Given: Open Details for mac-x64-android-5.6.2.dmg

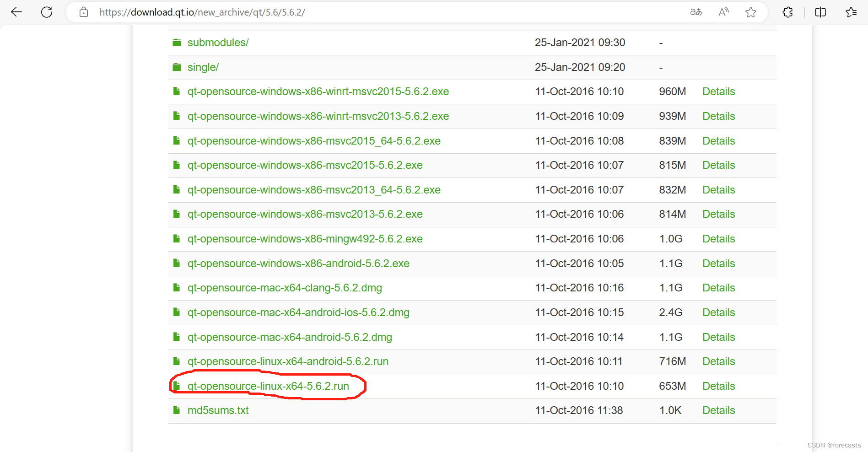Looking at the screenshot, I should (719, 337).
